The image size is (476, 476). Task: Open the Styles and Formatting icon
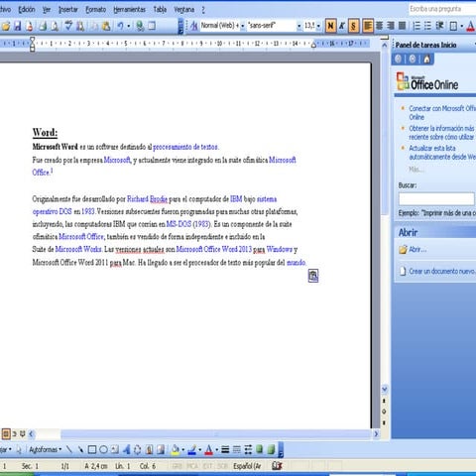193,26
